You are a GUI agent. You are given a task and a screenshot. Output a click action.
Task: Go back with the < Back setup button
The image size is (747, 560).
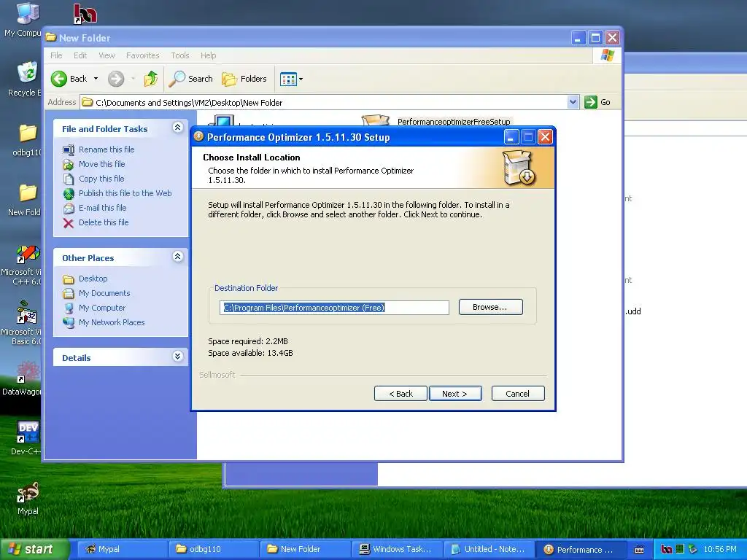click(400, 393)
